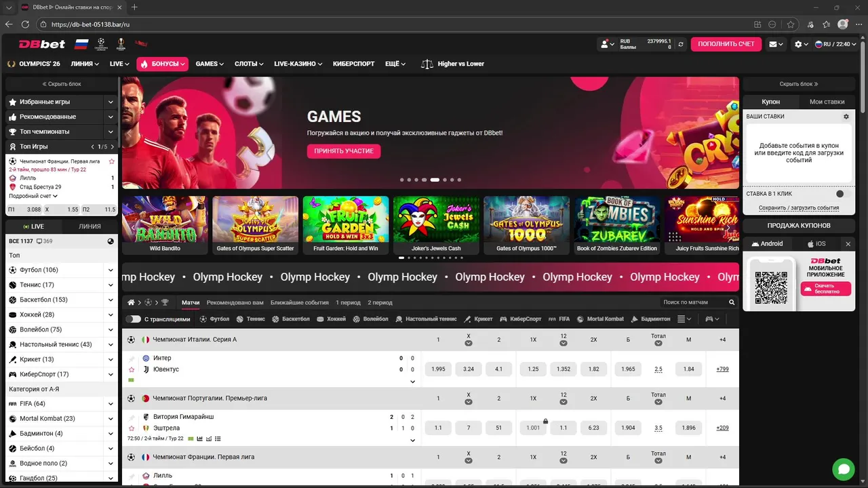Open the gamepad filter dropdown
Image resolution: width=868 pixels, height=488 pixels.
coord(712,319)
